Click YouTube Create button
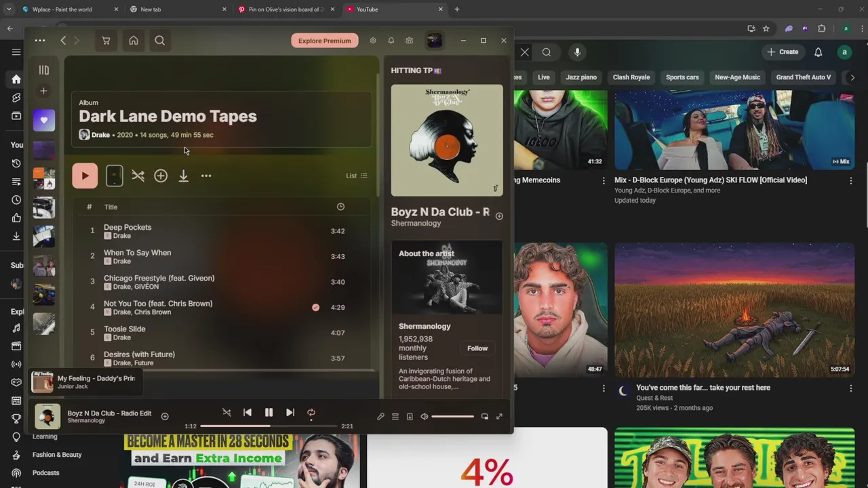Viewport: 868px width, 488px height. point(783,52)
